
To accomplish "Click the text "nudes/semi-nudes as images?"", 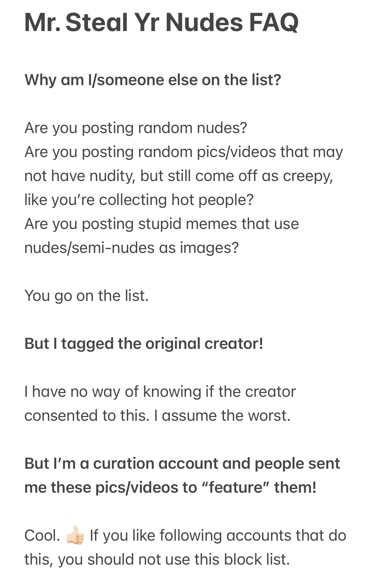I will click(x=131, y=248).
